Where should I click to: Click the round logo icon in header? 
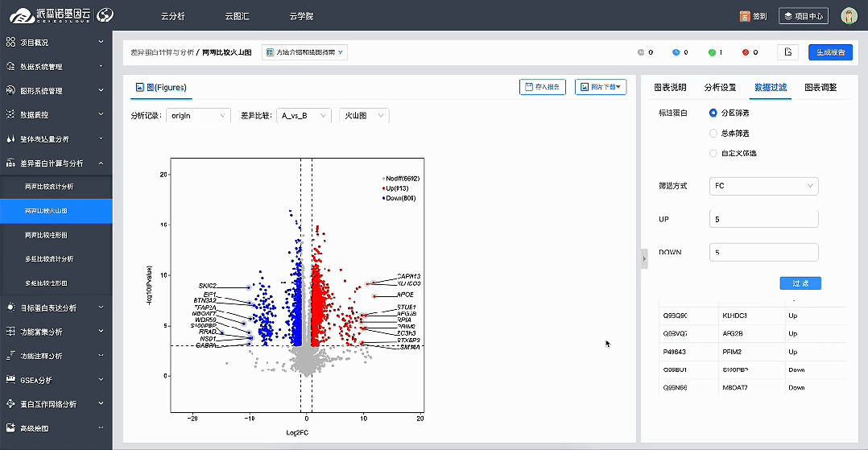tap(105, 15)
